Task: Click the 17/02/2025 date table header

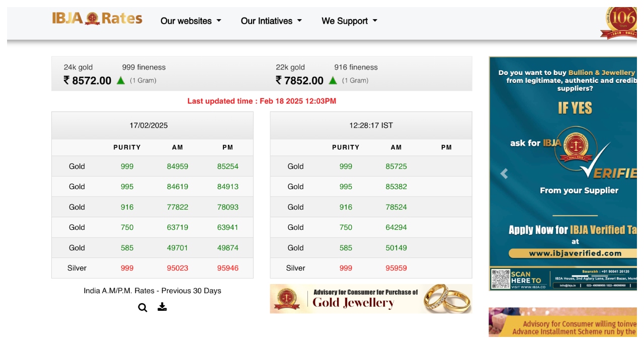Action: click(148, 125)
